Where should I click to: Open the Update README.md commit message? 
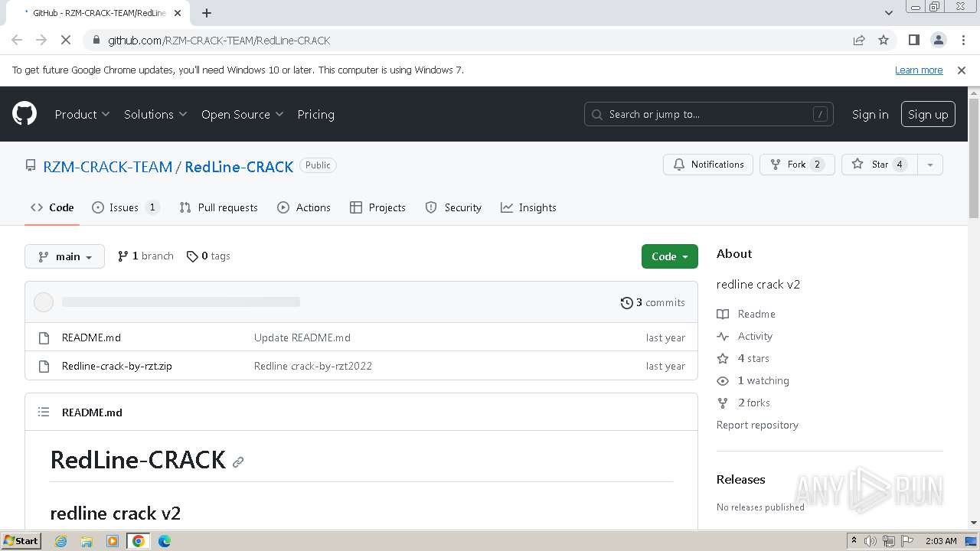tap(302, 337)
